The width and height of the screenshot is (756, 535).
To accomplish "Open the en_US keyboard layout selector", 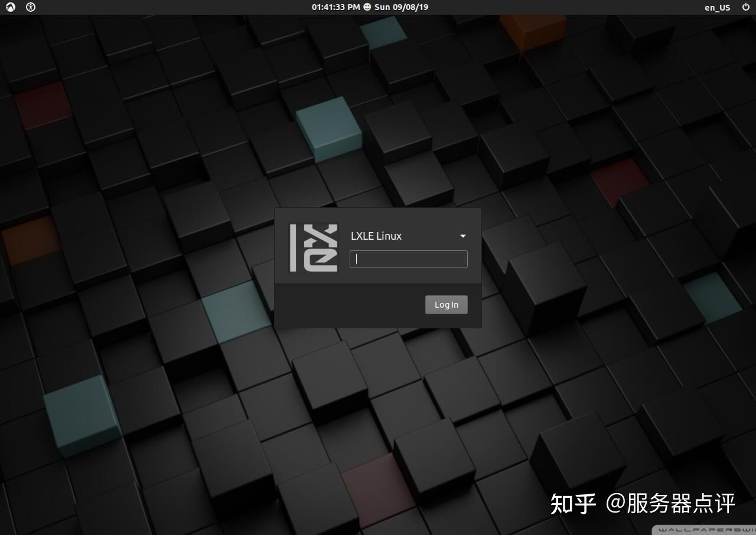I will pyautogui.click(x=717, y=7).
